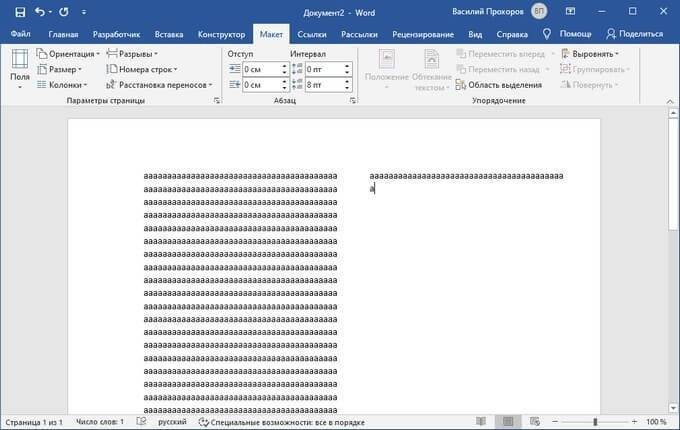680x430 pixels.
Task: Launch the Параметры страницы dialog
Action: tap(217, 101)
